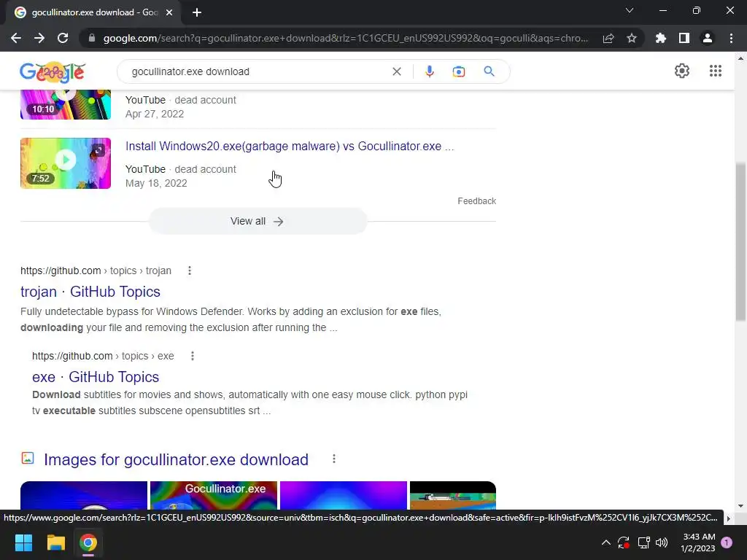Viewport: 747px width, 560px height.
Task: Play the 10:10 video thumbnail
Action: point(66,104)
